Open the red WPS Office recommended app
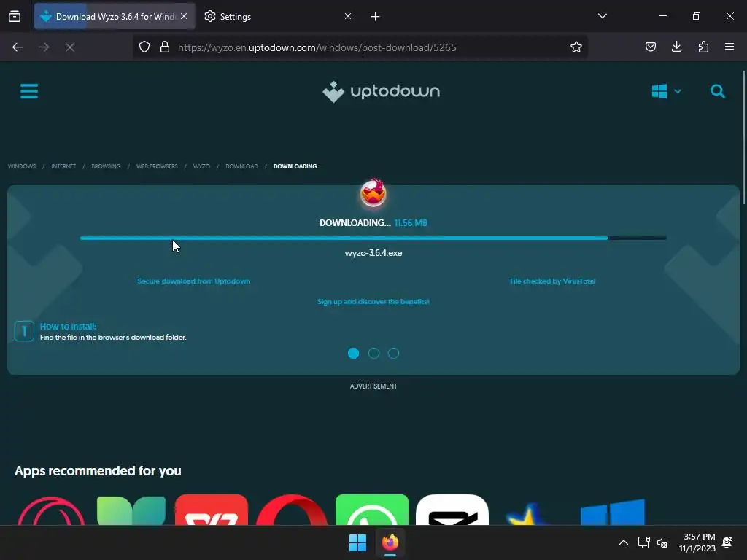 212,510
